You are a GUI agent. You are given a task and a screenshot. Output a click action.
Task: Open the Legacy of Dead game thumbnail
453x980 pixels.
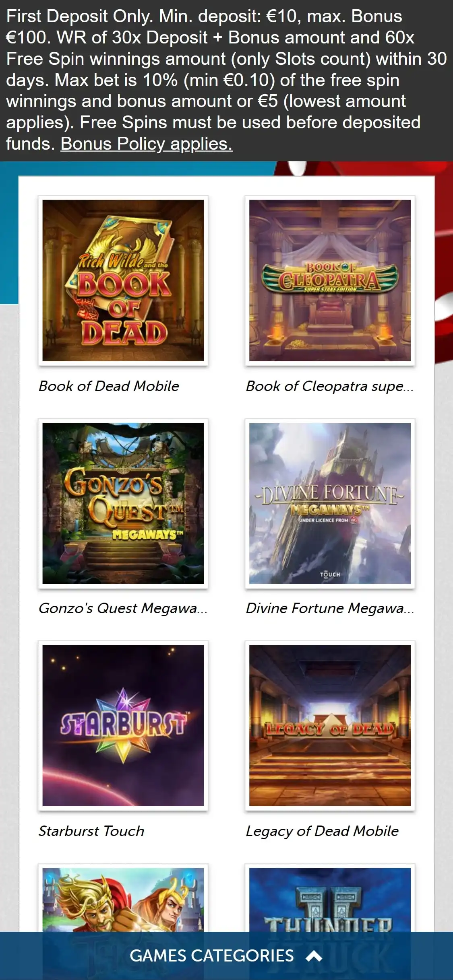(x=330, y=726)
